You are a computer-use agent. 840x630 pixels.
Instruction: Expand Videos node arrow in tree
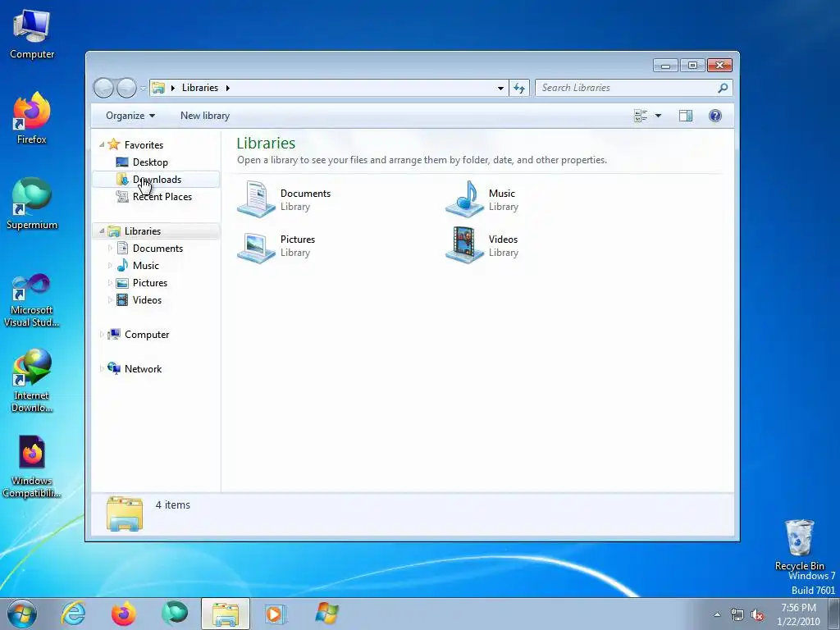(110, 300)
